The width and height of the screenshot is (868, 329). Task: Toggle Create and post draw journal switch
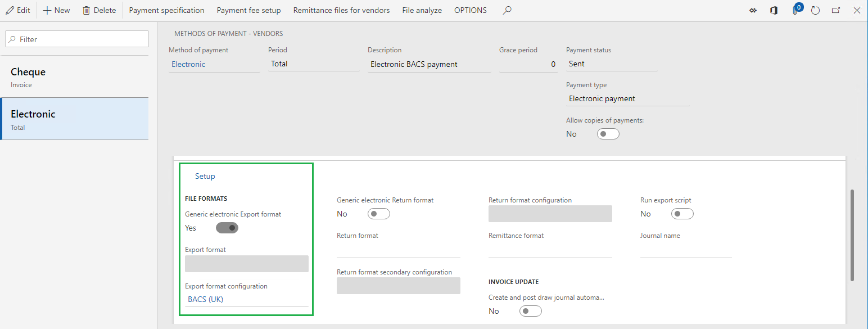pos(530,311)
